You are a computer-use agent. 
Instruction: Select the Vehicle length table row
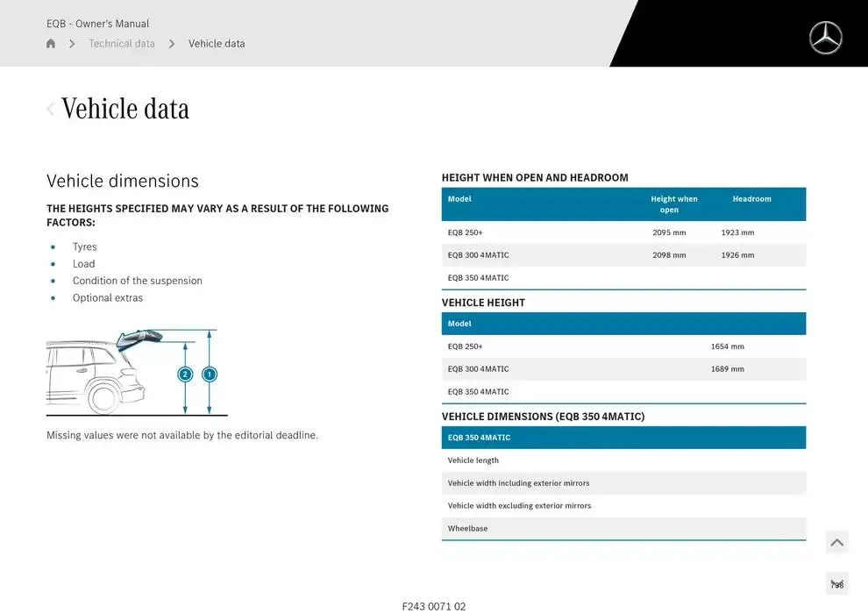coord(623,460)
